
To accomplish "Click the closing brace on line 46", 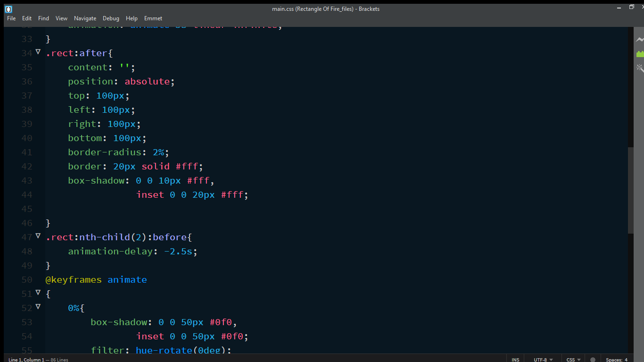I will [x=48, y=223].
